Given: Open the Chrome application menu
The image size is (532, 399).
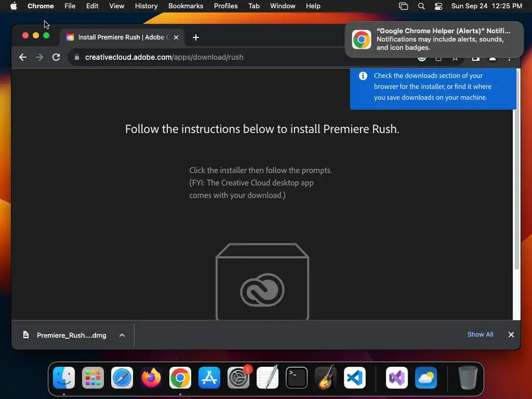Looking at the screenshot, I should (x=41, y=6).
